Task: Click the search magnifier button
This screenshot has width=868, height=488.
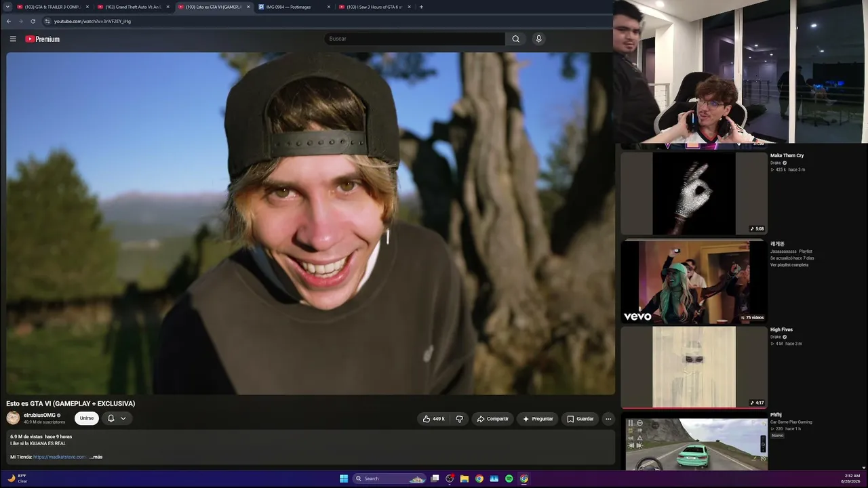Action: [x=515, y=39]
